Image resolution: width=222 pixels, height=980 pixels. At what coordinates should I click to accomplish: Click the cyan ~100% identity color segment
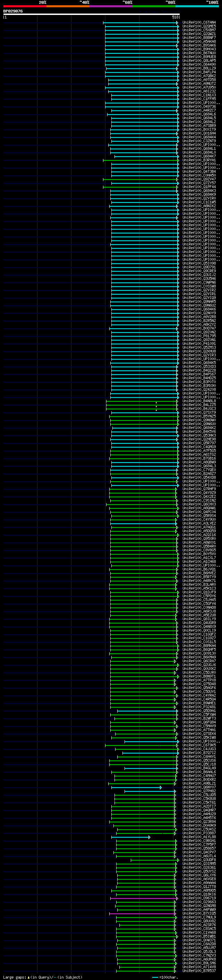pyautogui.click(x=197, y=6)
